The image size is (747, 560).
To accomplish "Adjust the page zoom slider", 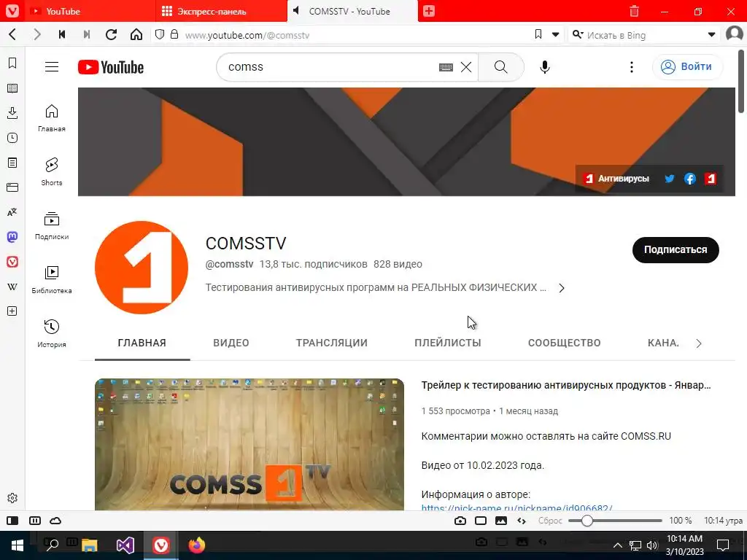I will click(615, 521).
